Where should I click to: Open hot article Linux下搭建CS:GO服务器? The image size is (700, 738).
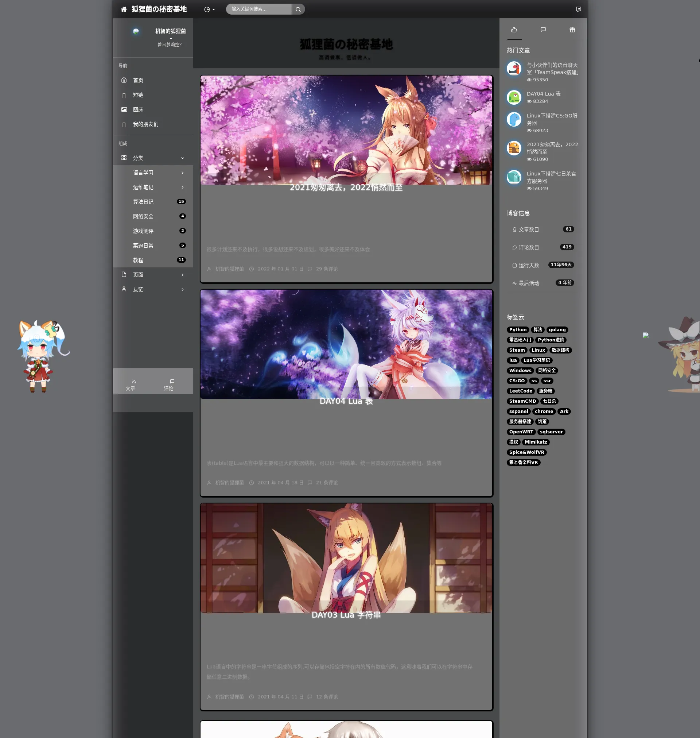click(x=552, y=119)
